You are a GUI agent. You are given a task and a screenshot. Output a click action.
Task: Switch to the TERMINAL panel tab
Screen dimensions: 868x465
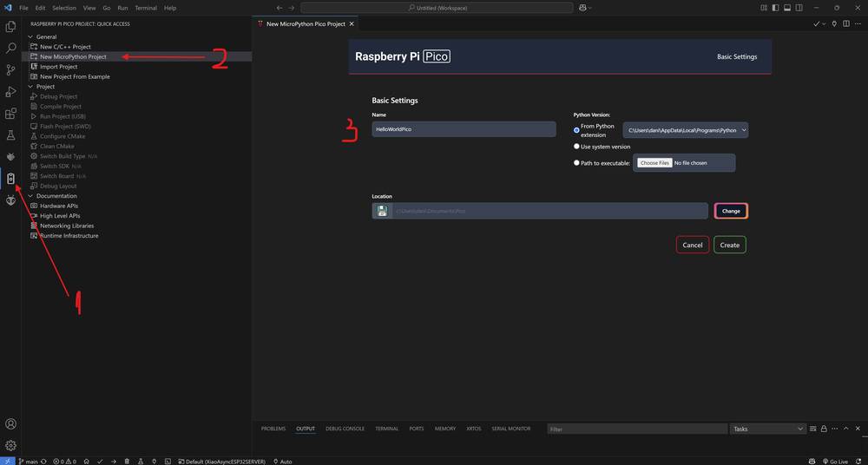(x=386, y=429)
